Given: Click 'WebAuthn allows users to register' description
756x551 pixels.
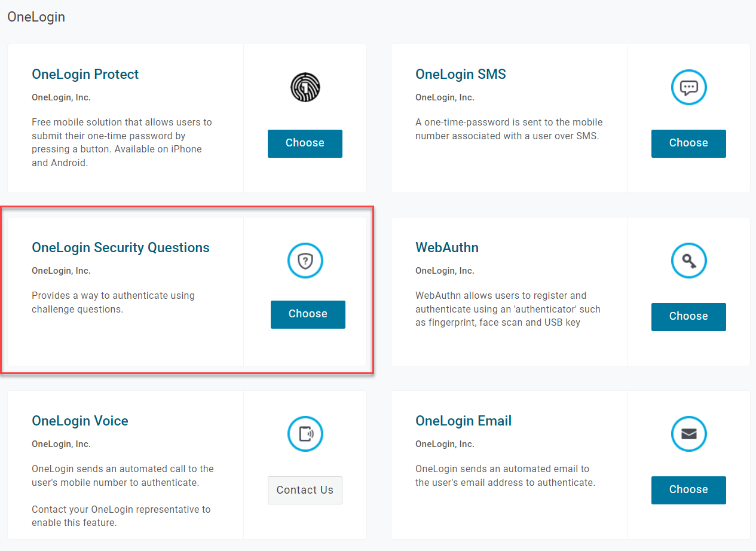Looking at the screenshot, I should pyautogui.click(x=508, y=309).
